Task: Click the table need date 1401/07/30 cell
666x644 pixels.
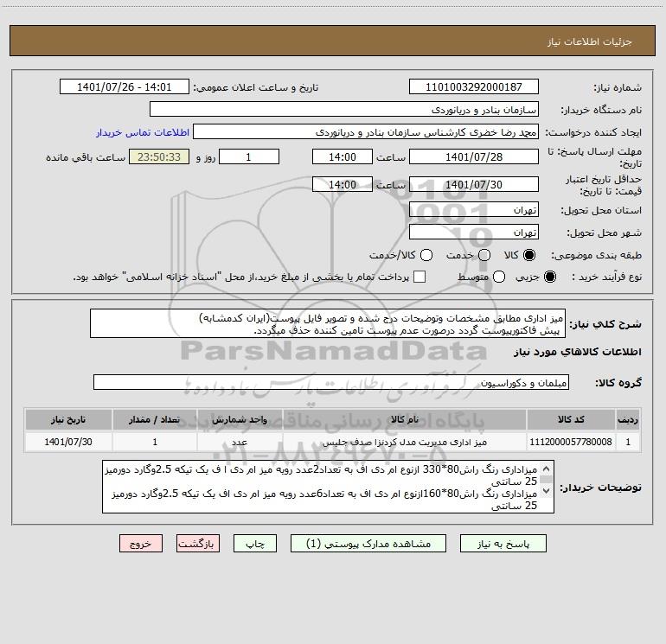Action: point(68,442)
